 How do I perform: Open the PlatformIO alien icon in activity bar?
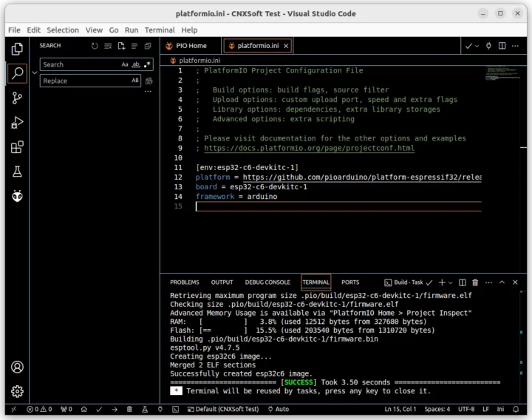(17, 196)
